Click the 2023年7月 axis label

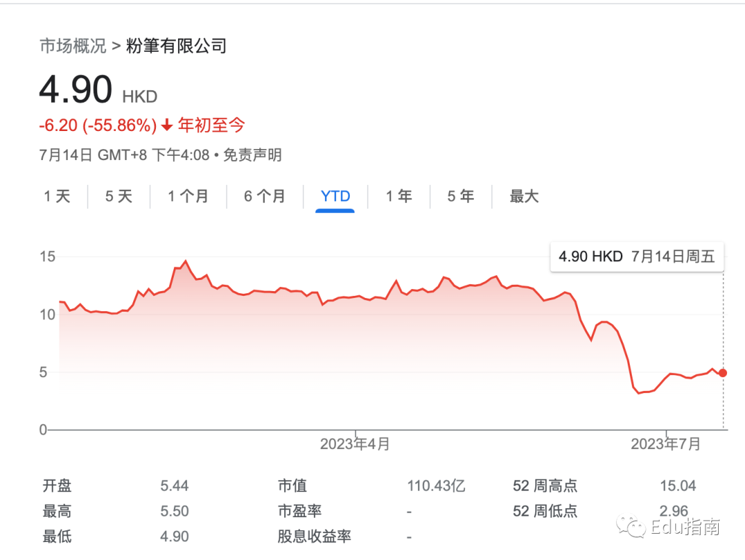pyautogui.click(x=666, y=444)
